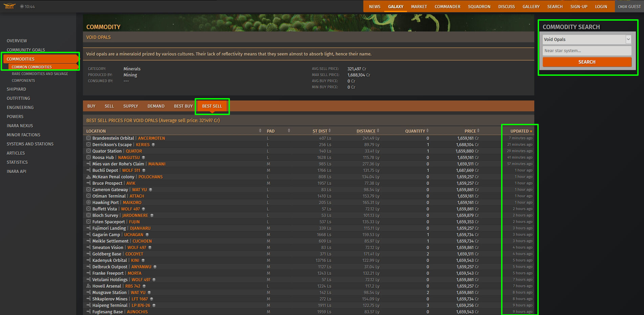The width and height of the screenshot is (644, 315).
Task: Open Community Goals in sidebar
Action: (x=26, y=50)
